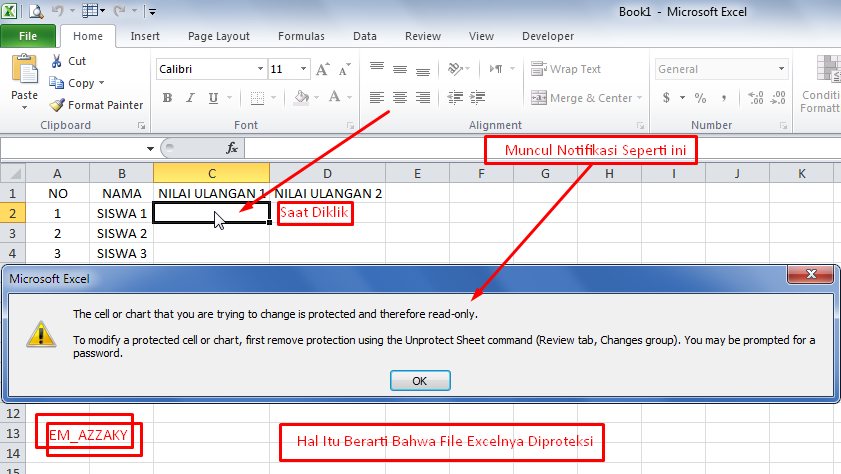Click the Copy icon
Screen dimensions: 841x474
click(x=56, y=83)
